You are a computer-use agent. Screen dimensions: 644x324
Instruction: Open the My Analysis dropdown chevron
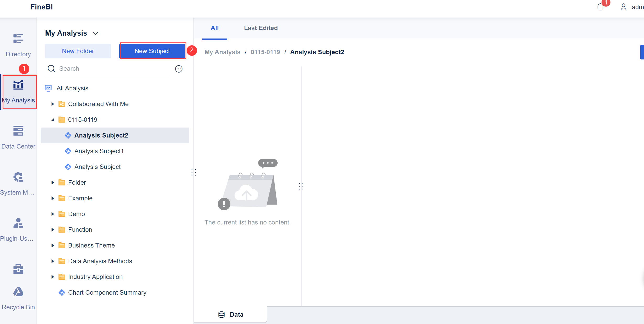click(96, 33)
